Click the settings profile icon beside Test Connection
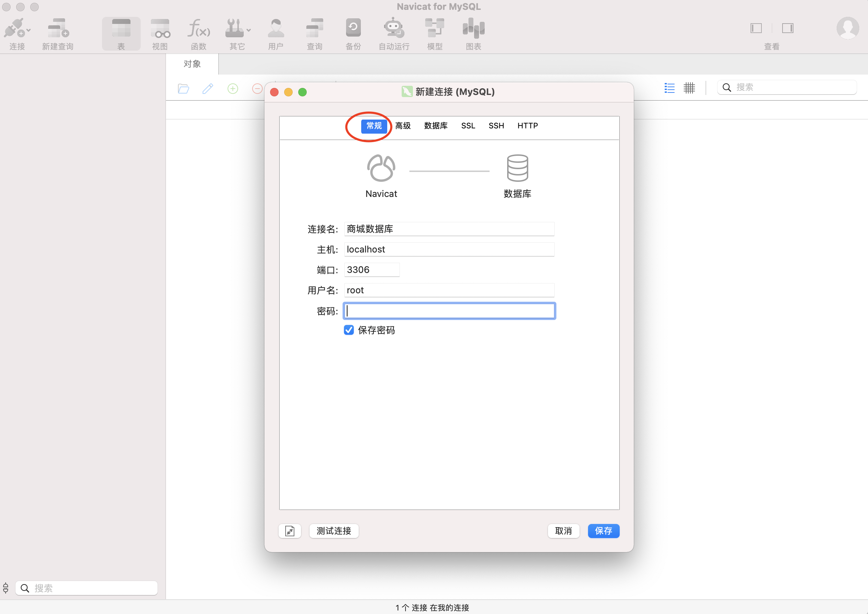 click(x=289, y=531)
